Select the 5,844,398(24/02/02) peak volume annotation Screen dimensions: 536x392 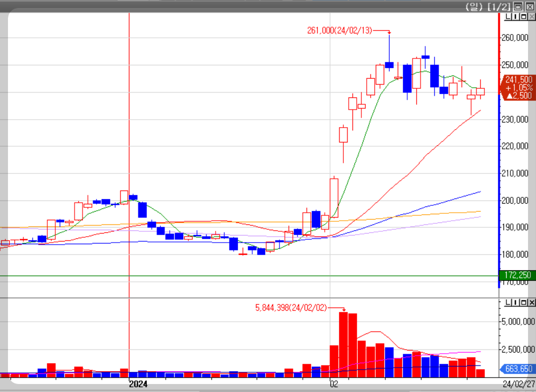(x=291, y=307)
